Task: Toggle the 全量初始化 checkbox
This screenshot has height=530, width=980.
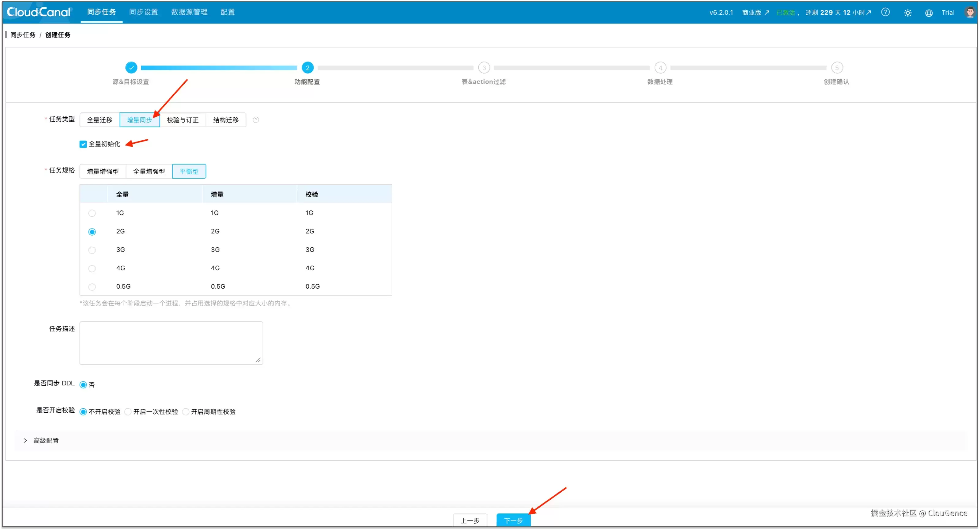Action: pos(83,144)
